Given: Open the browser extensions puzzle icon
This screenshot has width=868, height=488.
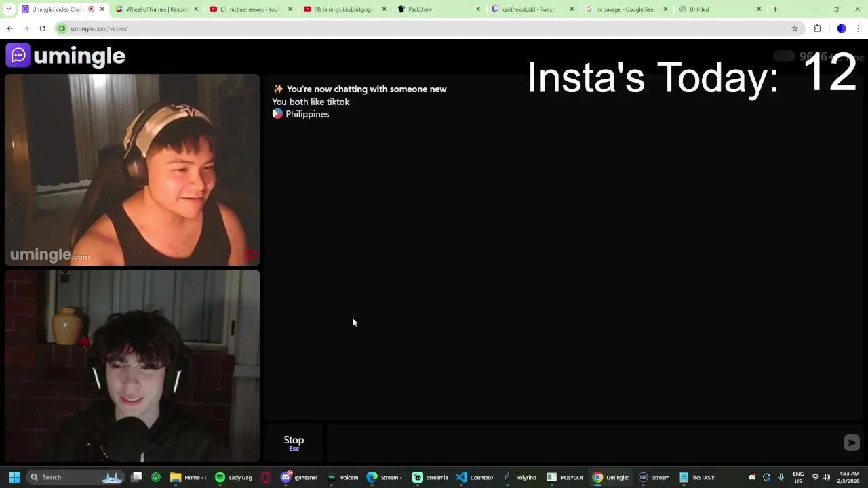Looking at the screenshot, I should coord(817,28).
